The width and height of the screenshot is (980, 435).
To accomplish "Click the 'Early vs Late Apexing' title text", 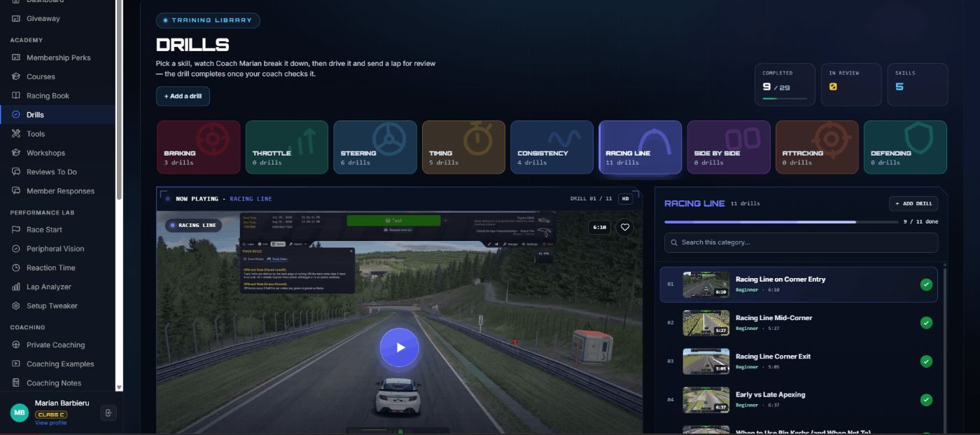I will tap(770, 395).
